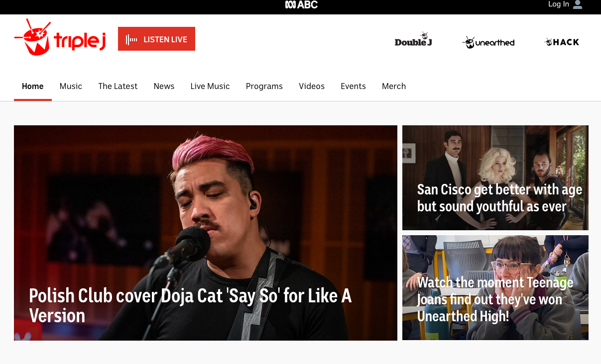
Task: Open the Videos tab
Action: tap(312, 86)
